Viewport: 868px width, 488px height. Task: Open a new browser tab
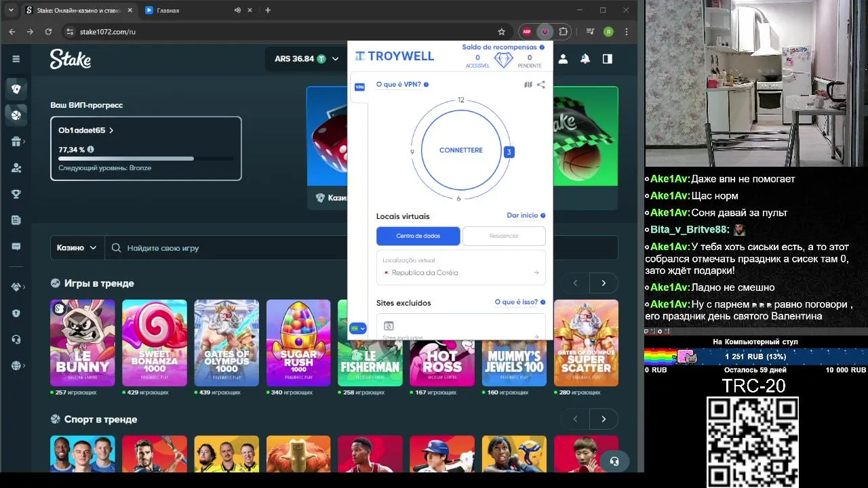coord(268,10)
